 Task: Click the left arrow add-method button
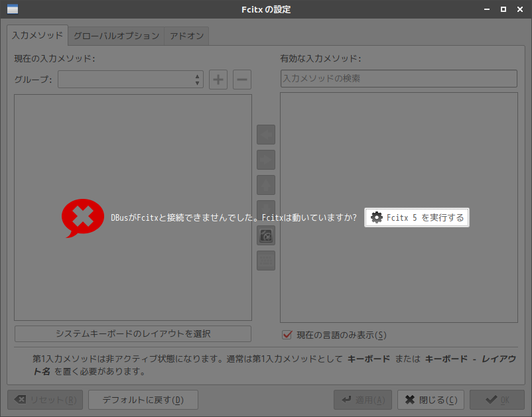pyautogui.click(x=266, y=135)
